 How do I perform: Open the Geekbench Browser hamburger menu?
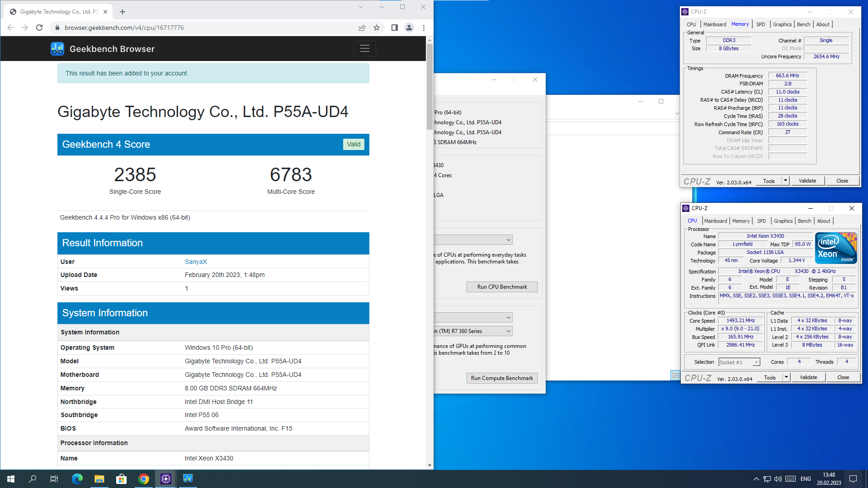coord(364,49)
